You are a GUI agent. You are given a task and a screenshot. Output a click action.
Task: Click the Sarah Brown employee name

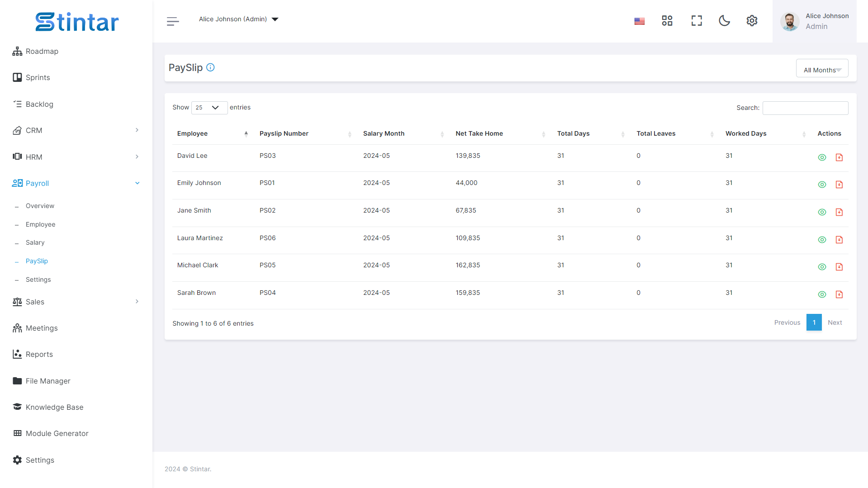[x=196, y=293]
